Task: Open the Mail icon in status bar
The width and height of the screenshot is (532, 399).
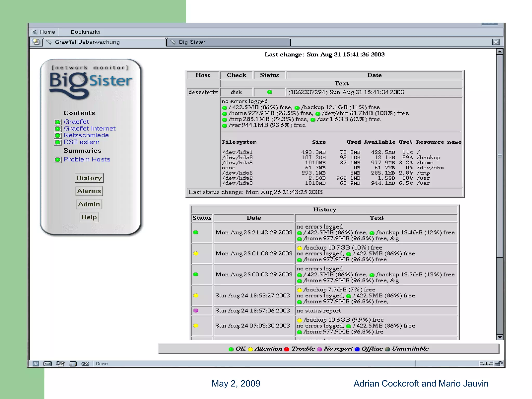Action: [x=48, y=364]
